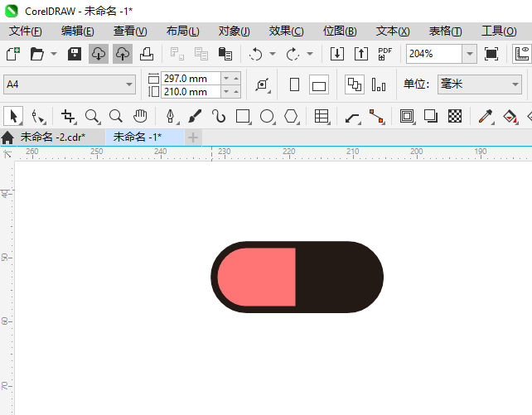Toggle the all pages layout button
532x415 pixels.
355,84
